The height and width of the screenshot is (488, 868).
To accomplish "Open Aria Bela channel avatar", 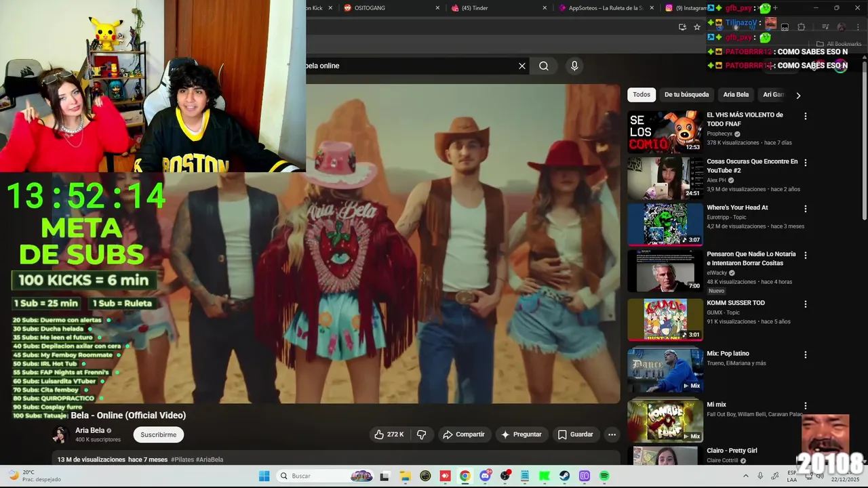I will 61,434.
